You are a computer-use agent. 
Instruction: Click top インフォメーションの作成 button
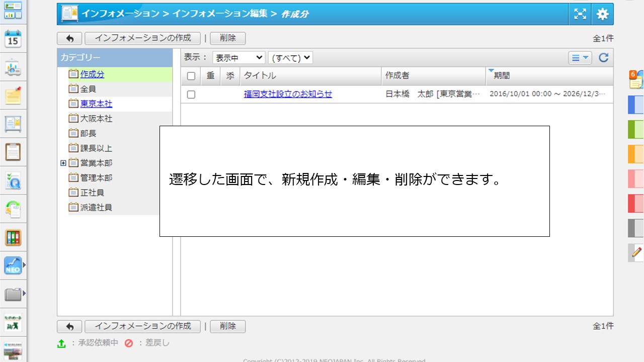142,38
